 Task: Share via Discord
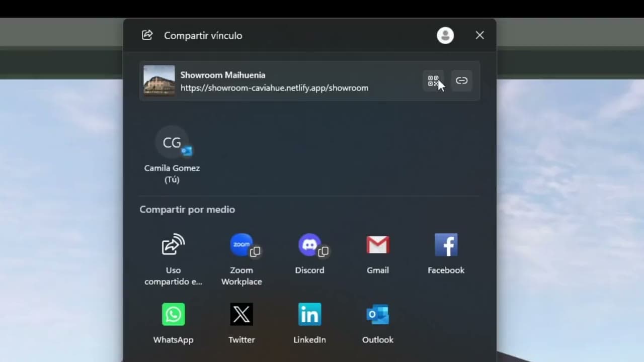click(x=309, y=254)
